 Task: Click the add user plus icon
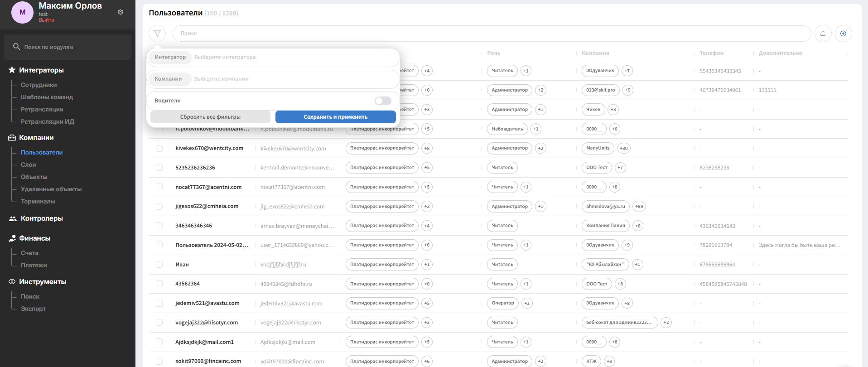pos(843,34)
